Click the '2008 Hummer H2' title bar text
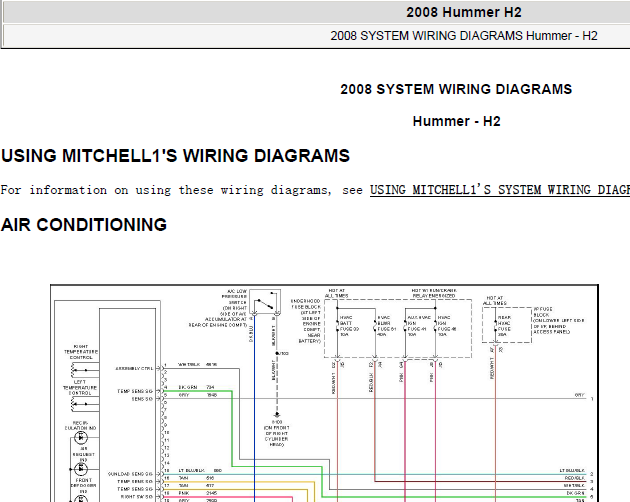The width and height of the screenshot is (630, 502). pyautogui.click(x=464, y=12)
